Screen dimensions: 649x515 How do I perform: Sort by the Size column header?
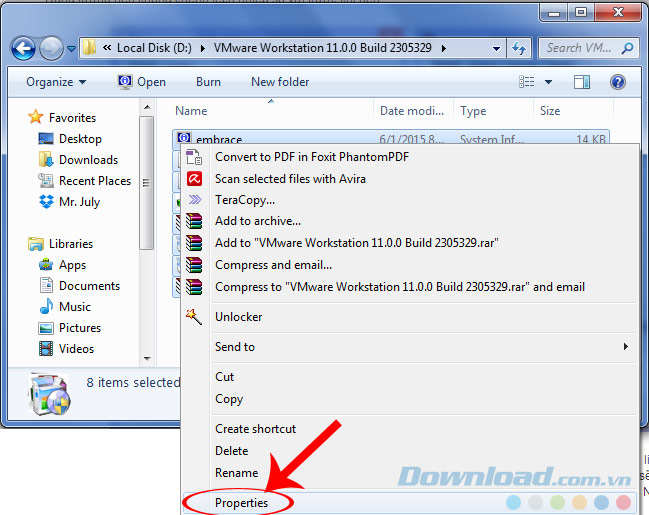[550, 111]
